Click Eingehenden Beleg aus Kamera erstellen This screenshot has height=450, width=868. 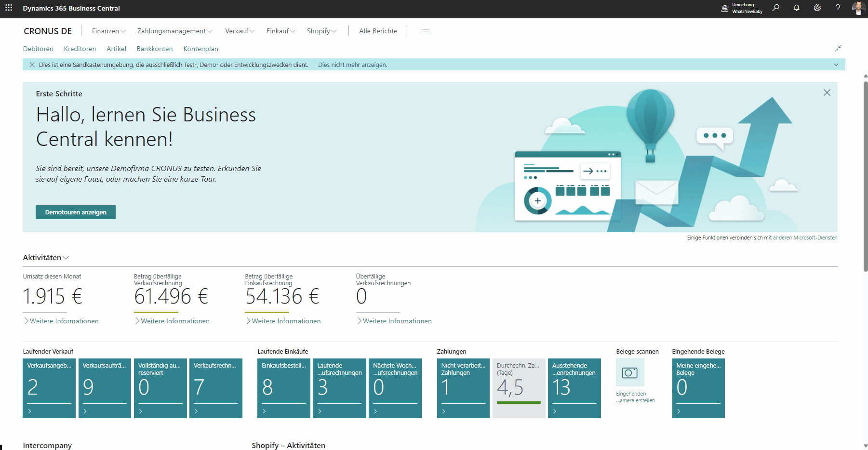635,397
